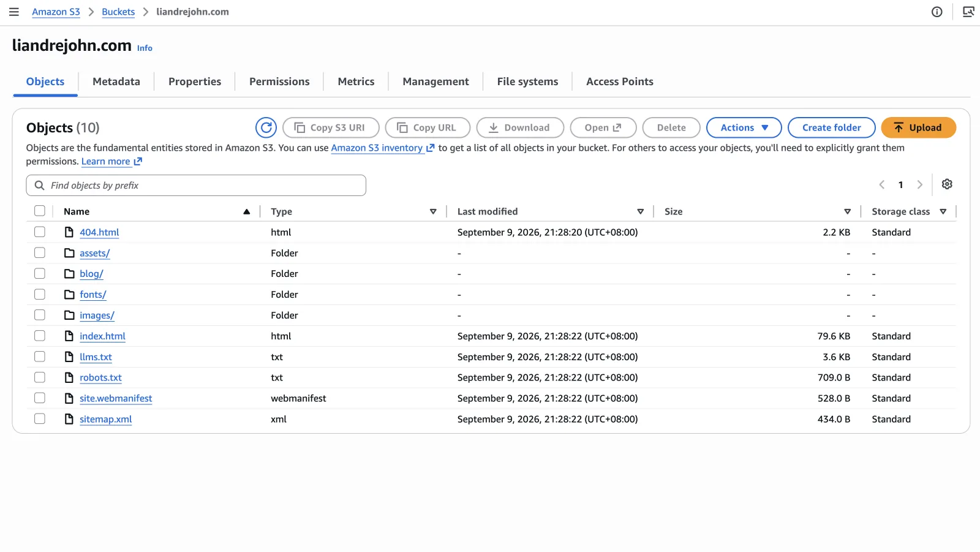Open the site.webmanifest object link
The height and width of the screenshot is (552, 980).
click(x=116, y=398)
